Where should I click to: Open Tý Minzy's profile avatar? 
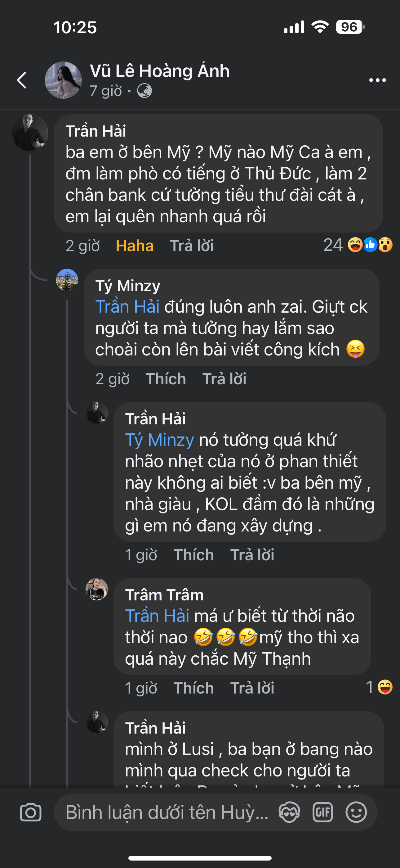(x=67, y=280)
